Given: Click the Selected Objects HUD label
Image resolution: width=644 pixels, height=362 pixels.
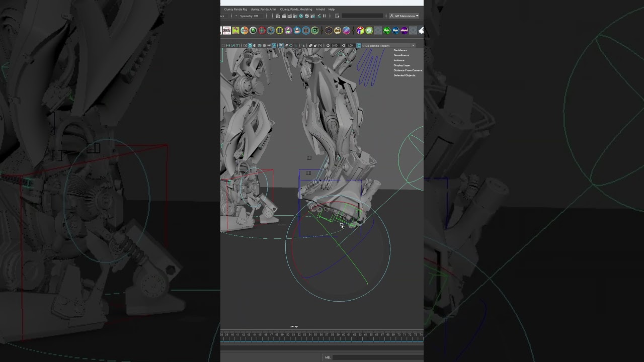Looking at the screenshot, I should 405,75.
